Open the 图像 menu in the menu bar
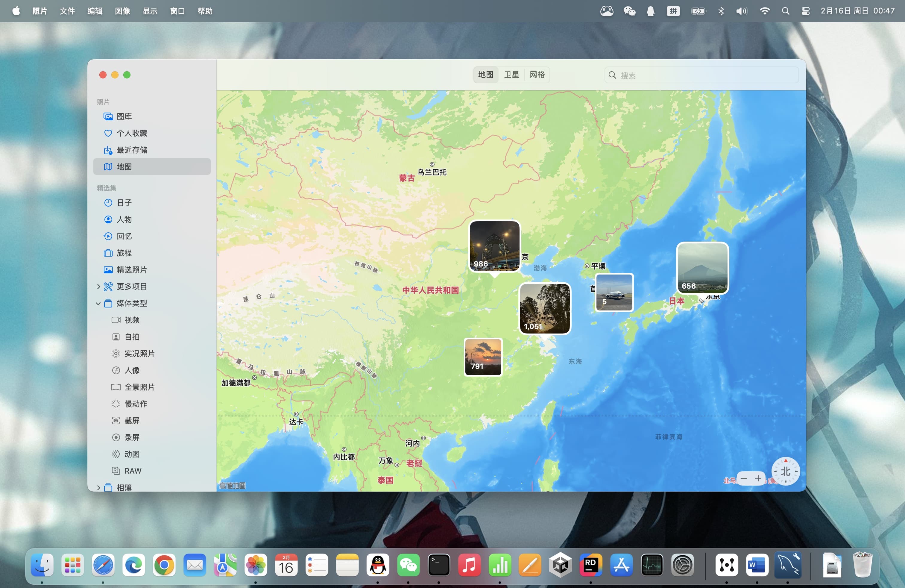 click(122, 11)
